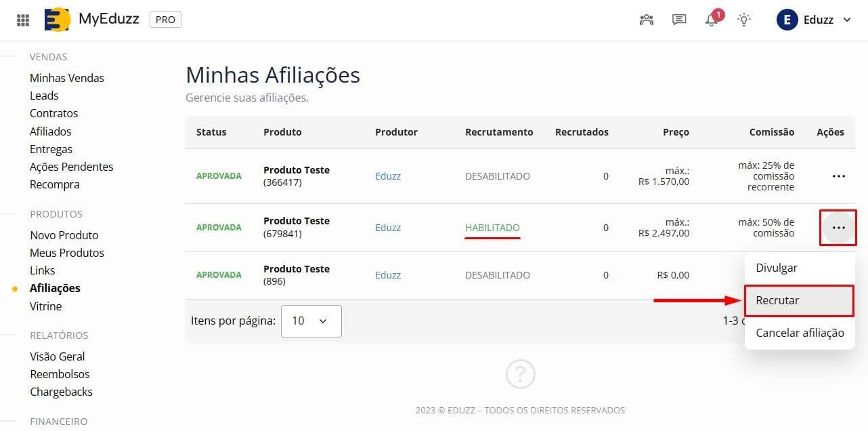Click Eduzz producer link for product 366417

point(388,176)
